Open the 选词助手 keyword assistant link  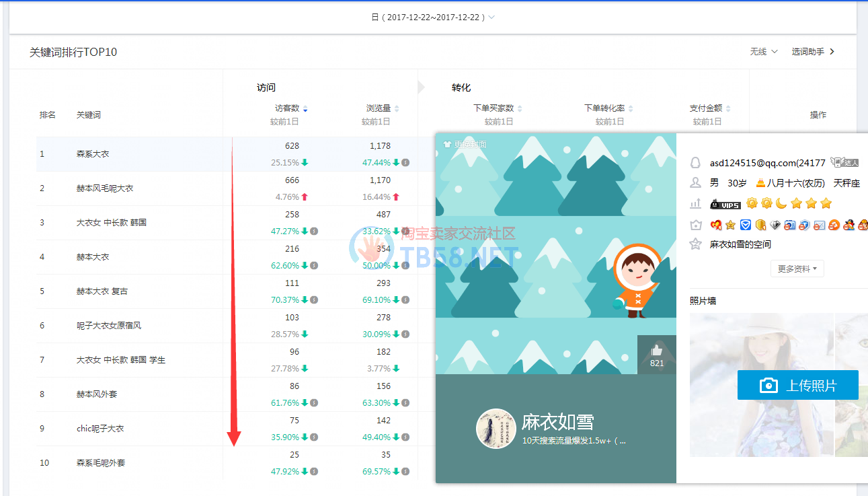tap(813, 52)
